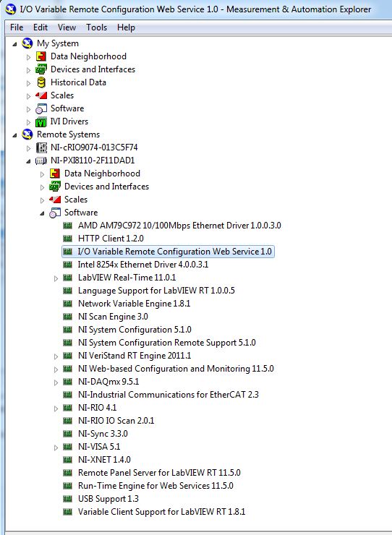
Task: Click Devices and Interfaces icon under NI-PXI8110
Action: click(x=55, y=187)
